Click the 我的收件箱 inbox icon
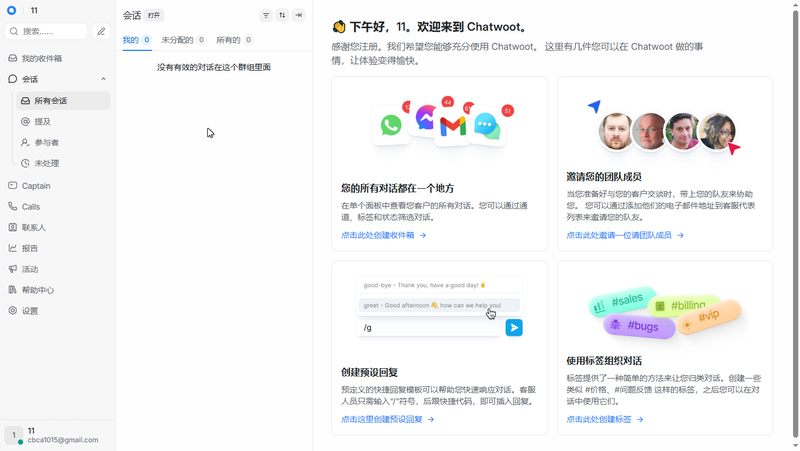 pos(13,58)
